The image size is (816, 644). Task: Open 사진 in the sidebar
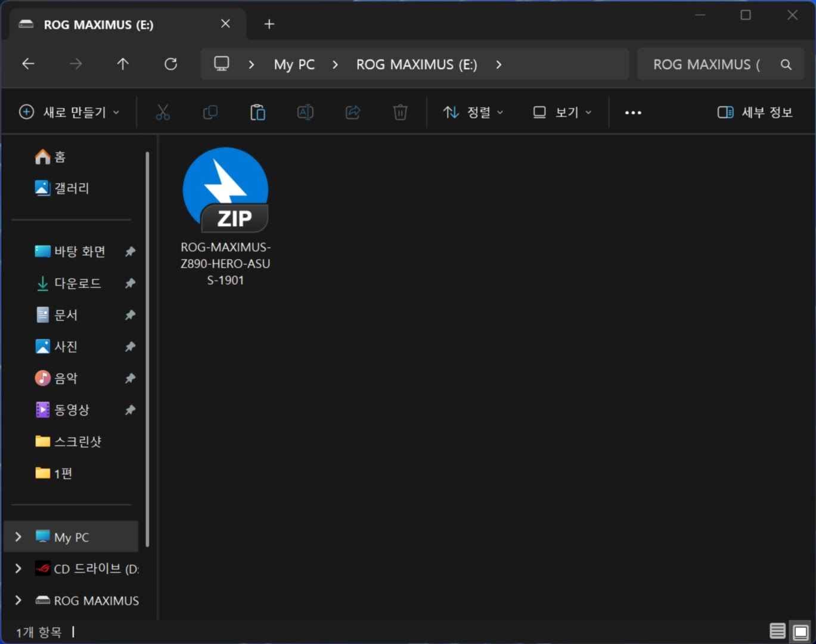point(57,346)
